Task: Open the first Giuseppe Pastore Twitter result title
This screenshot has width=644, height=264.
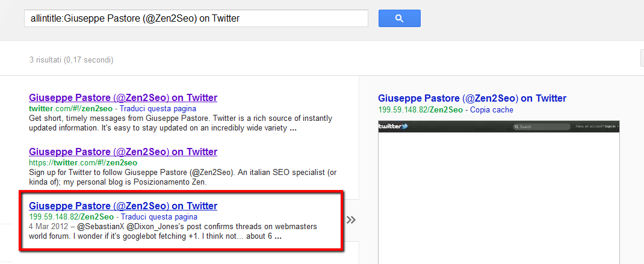Action: pyautogui.click(x=123, y=97)
